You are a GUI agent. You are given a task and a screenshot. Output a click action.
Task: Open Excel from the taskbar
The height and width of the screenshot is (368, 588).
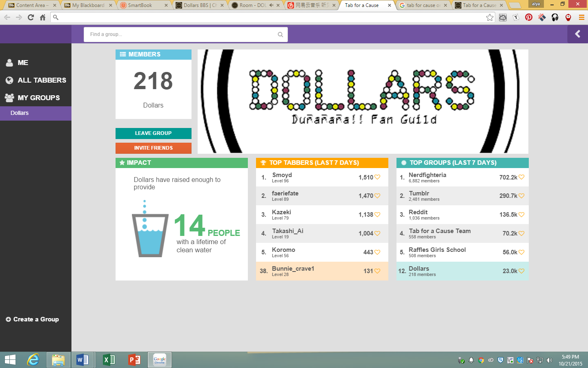tap(109, 360)
